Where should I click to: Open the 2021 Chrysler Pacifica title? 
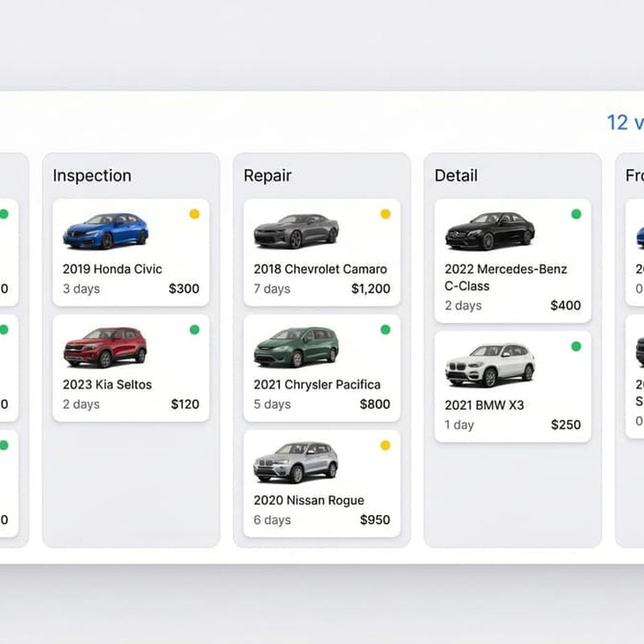coord(316,385)
